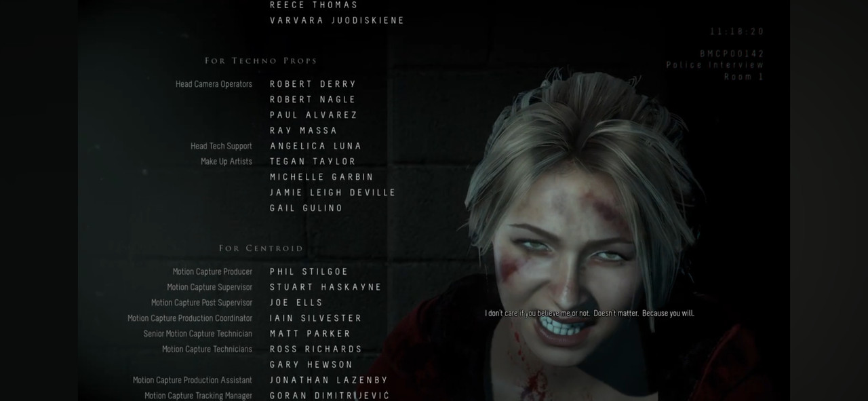Select 'Motion Capture Tracking Manager' label
This screenshot has height=401, width=868.
coord(198,396)
